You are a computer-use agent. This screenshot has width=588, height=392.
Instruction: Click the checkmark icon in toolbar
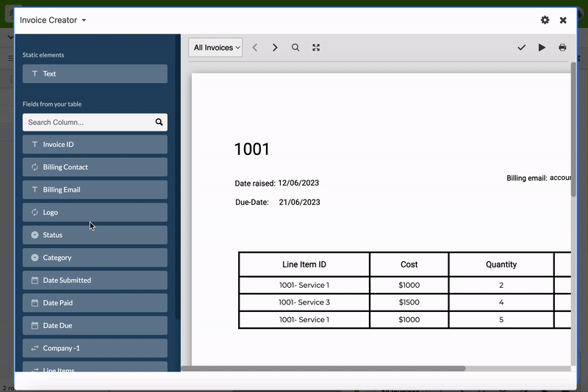pyautogui.click(x=521, y=48)
